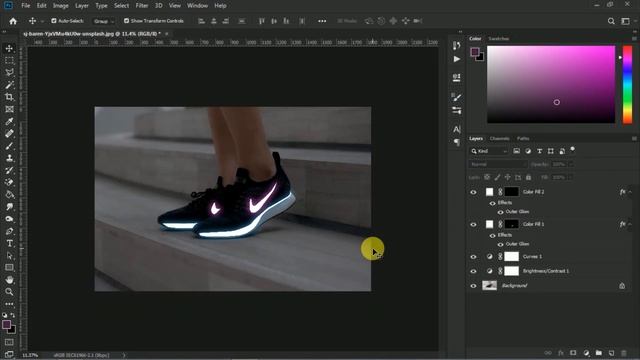Click inside the color picker field
This screenshot has width=640, height=360.
tap(551, 84)
